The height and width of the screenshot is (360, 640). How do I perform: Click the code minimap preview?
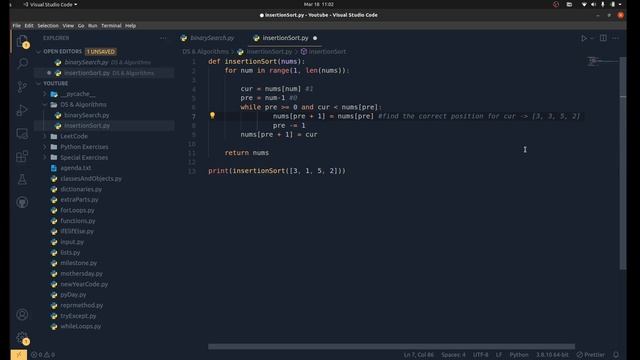click(x=602, y=61)
